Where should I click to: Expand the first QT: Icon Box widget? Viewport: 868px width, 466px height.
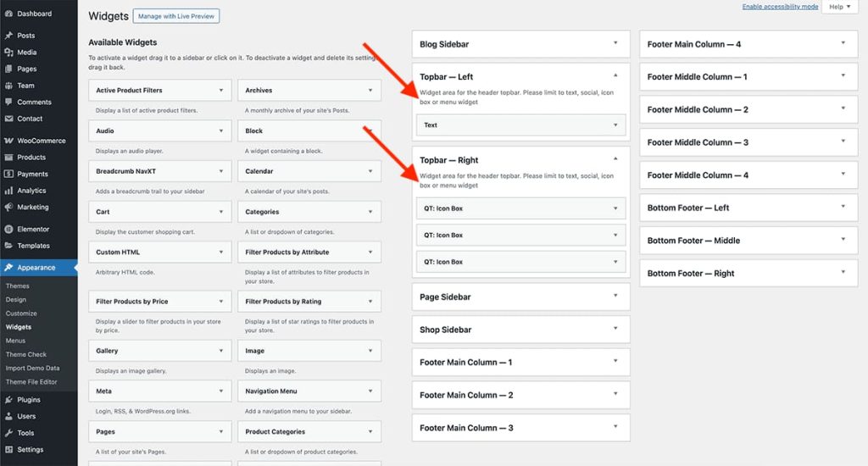pos(615,208)
